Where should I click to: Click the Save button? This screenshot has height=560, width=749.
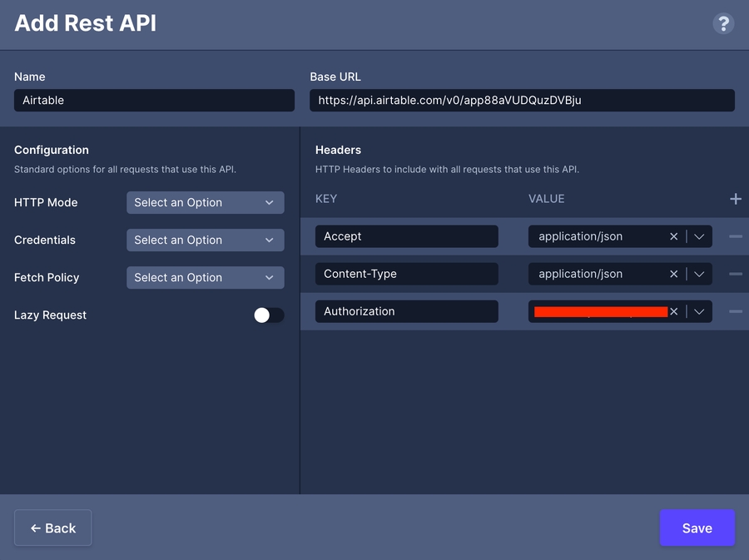click(697, 528)
